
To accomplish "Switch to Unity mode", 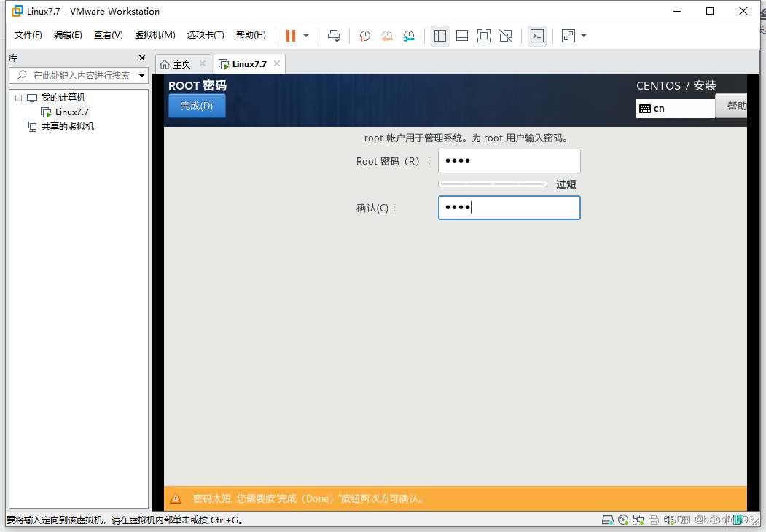I will coord(506,36).
